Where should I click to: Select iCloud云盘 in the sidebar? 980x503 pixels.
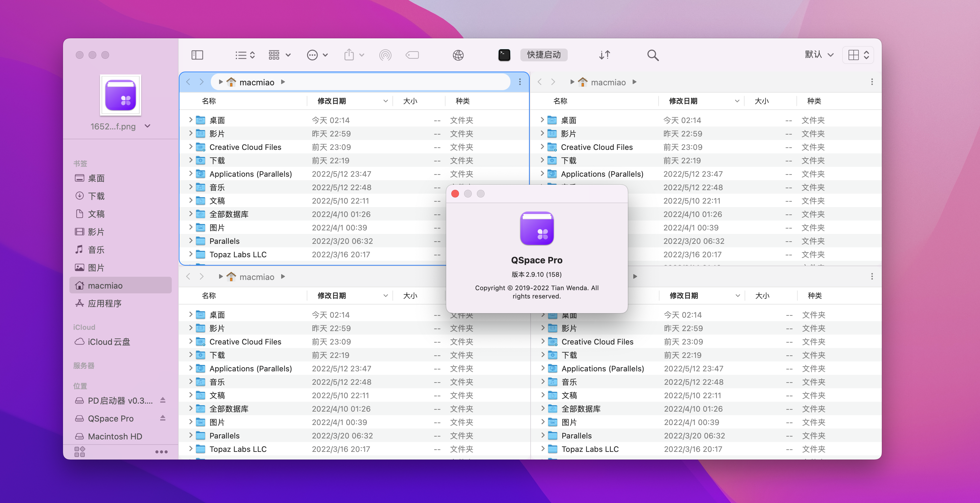pyautogui.click(x=108, y=342)
